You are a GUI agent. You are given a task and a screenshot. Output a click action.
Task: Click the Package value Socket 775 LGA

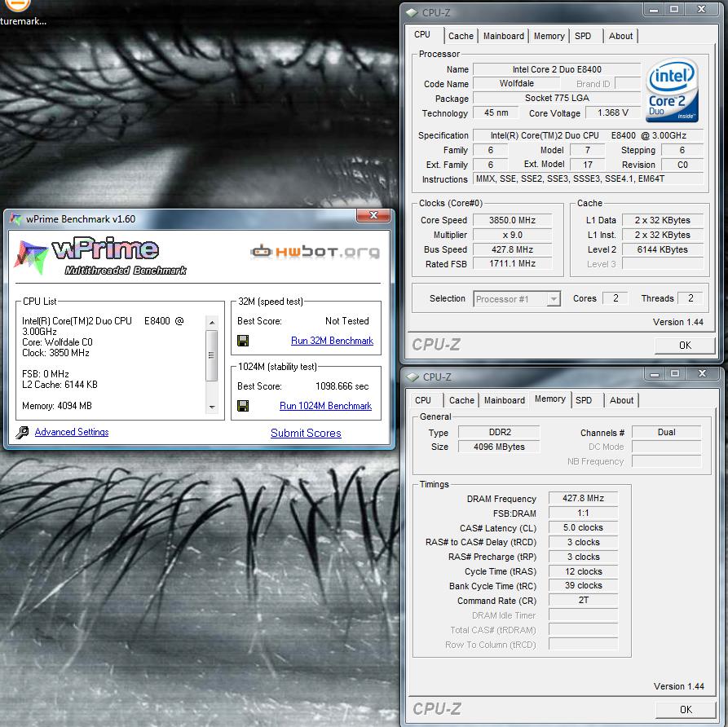557,98
